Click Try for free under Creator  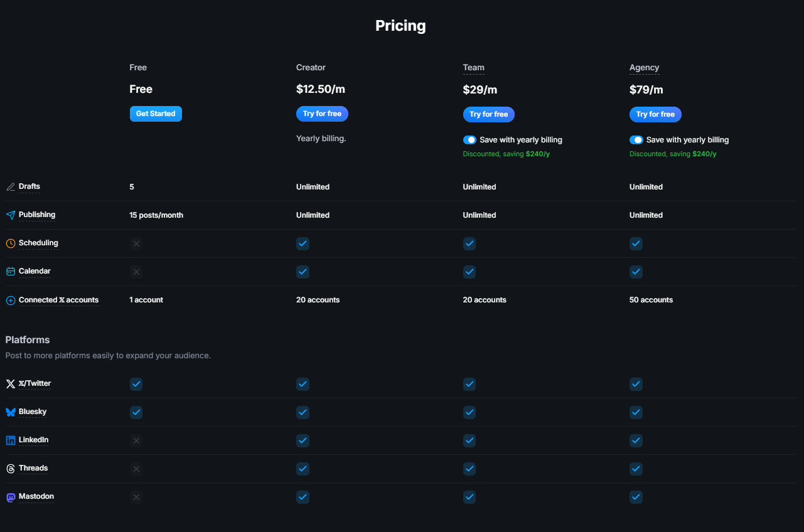pos(322,114)
